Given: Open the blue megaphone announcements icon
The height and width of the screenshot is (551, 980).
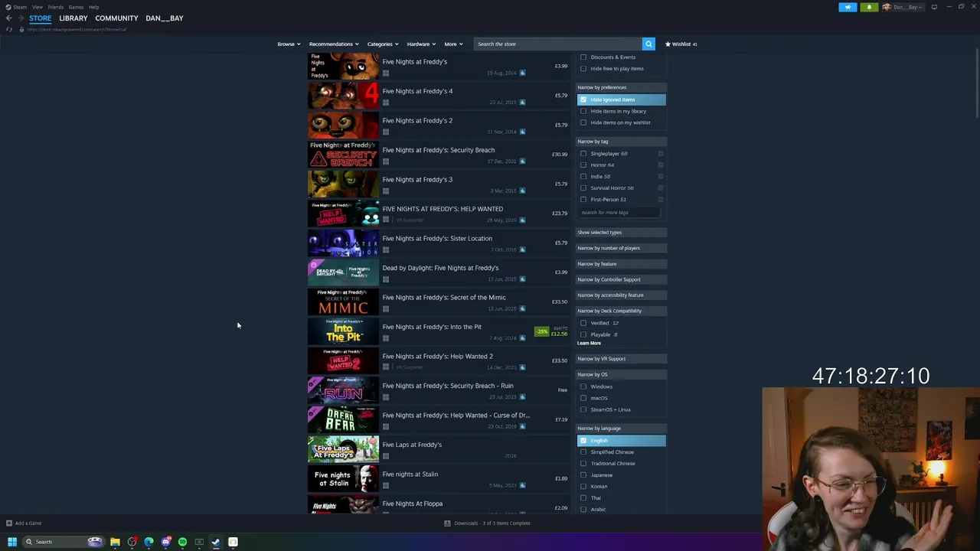Looking at the screenshot, I should pyautogui.click(x=848, y=7).
